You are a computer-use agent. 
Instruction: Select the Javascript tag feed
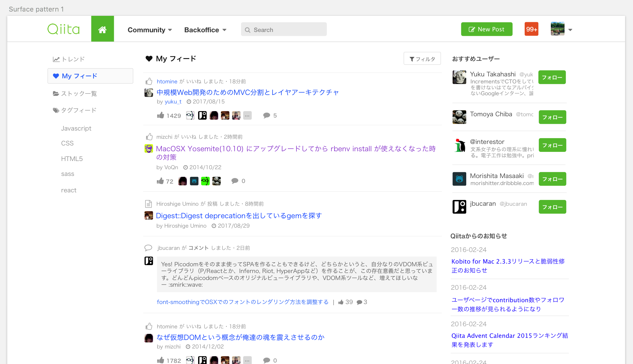tap(76, 128)
